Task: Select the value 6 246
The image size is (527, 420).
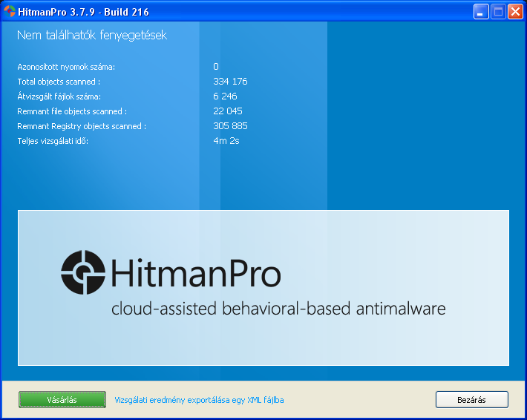Action: [x=225, y=96]
